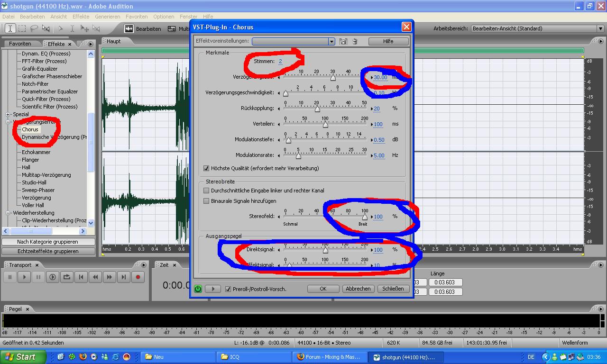Adjust the Modulationsrate slider handle

(x=298, y=156)
